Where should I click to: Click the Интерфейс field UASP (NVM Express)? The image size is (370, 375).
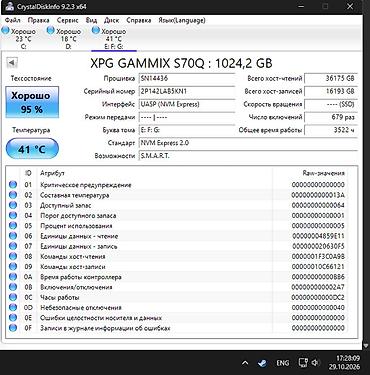tap(187, 104)
